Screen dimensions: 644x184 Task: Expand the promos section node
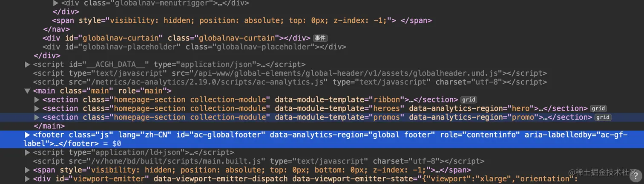click(x=37, y=117)
